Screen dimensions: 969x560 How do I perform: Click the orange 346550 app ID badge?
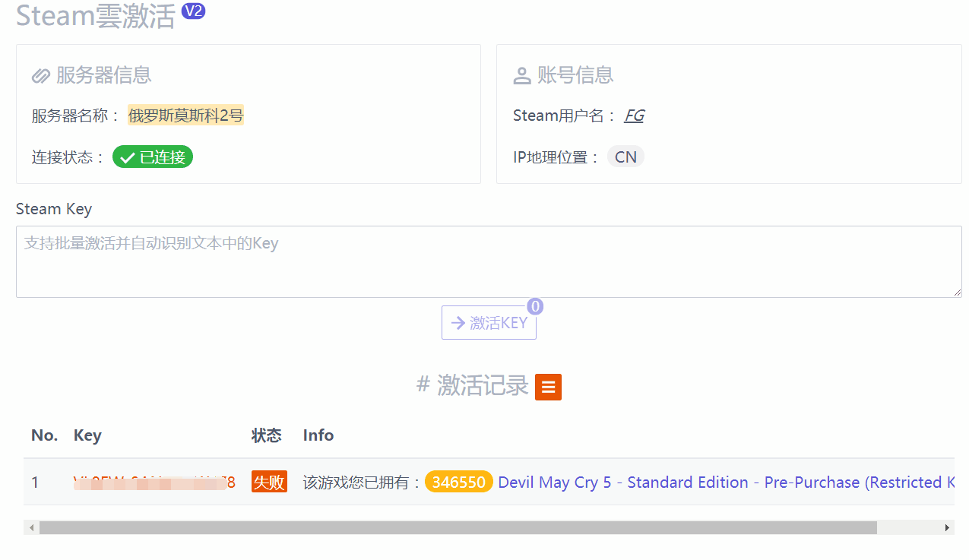click(458, 482)
